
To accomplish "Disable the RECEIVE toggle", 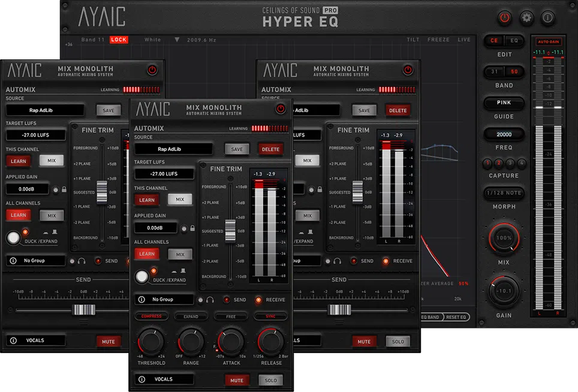I will 260,300.
